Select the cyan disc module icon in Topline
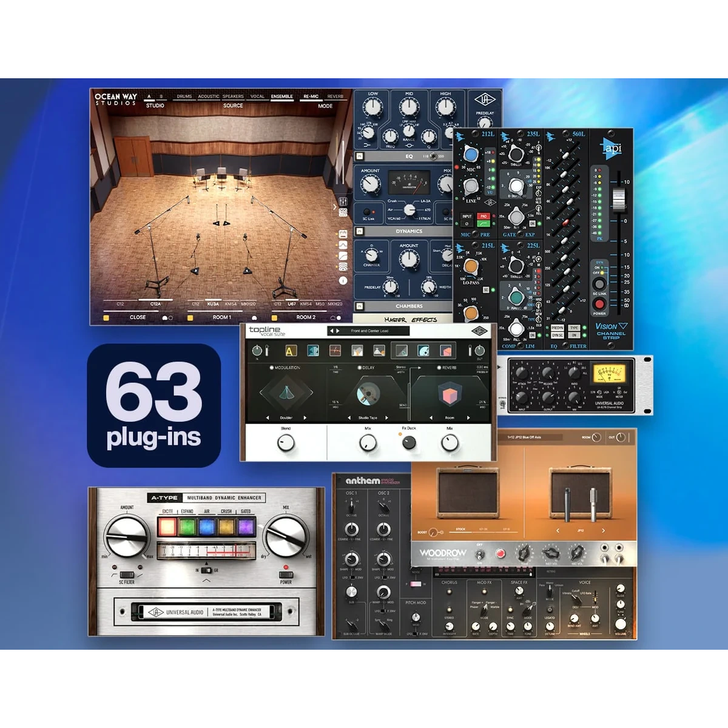 (423, 351)
